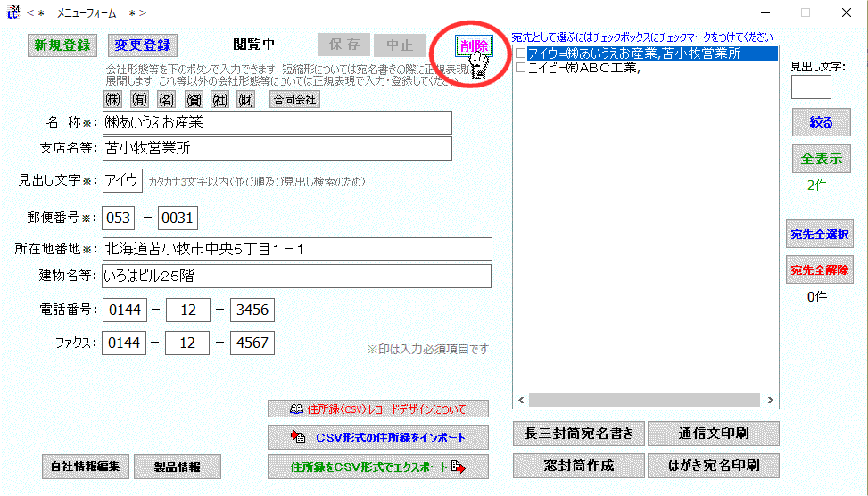
Task: Import address book from CSV file
Action: click(x=378, y=437)
